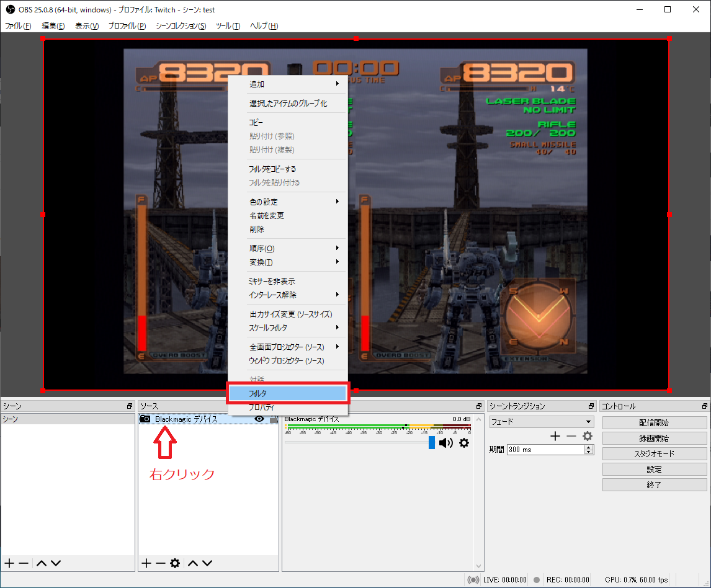Image resolution: width=711 pixels, height=588 pixels.
Task: Choose 削除 from context menu
Action: point(288,229)
